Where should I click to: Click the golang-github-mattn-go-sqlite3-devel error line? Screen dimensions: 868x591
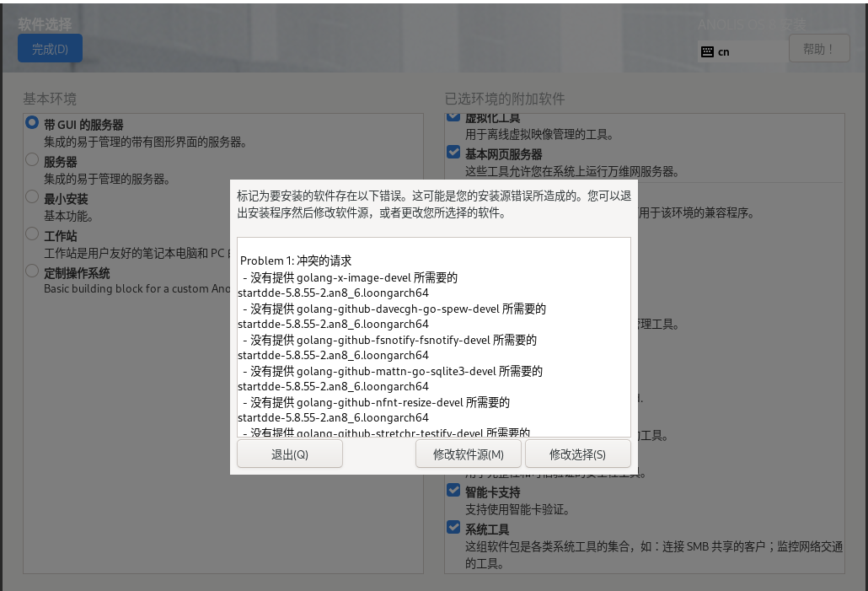click(392, 371)
